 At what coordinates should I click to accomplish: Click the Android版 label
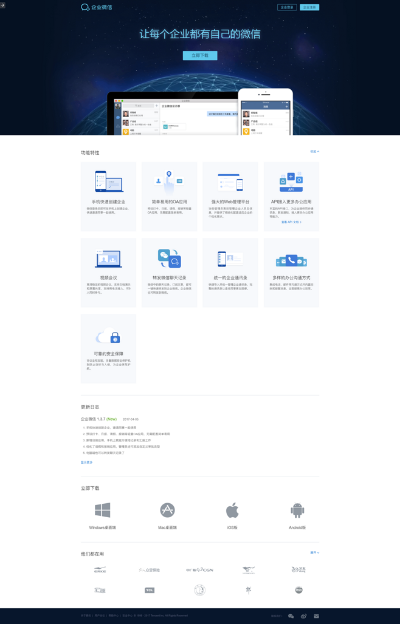coord(297,528)
